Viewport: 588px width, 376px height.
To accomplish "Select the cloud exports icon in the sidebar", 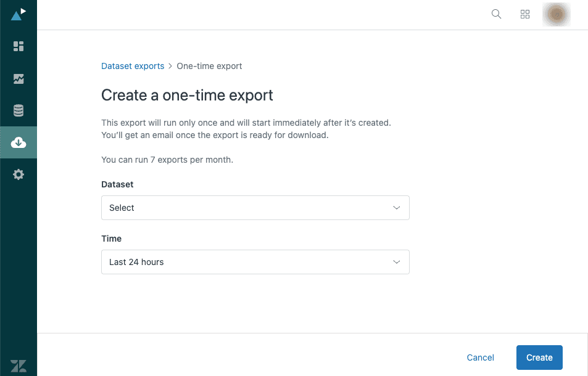I will tap(19, 142).
